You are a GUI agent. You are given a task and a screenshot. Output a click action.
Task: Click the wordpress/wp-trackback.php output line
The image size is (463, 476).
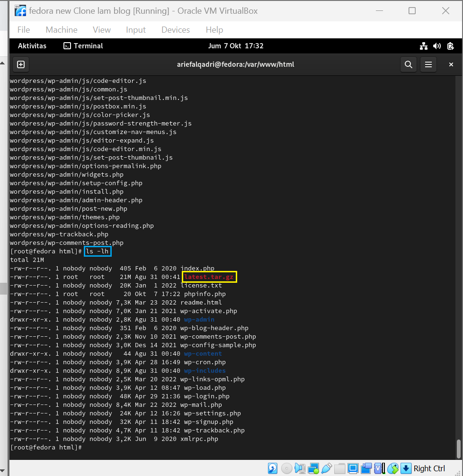59,234
